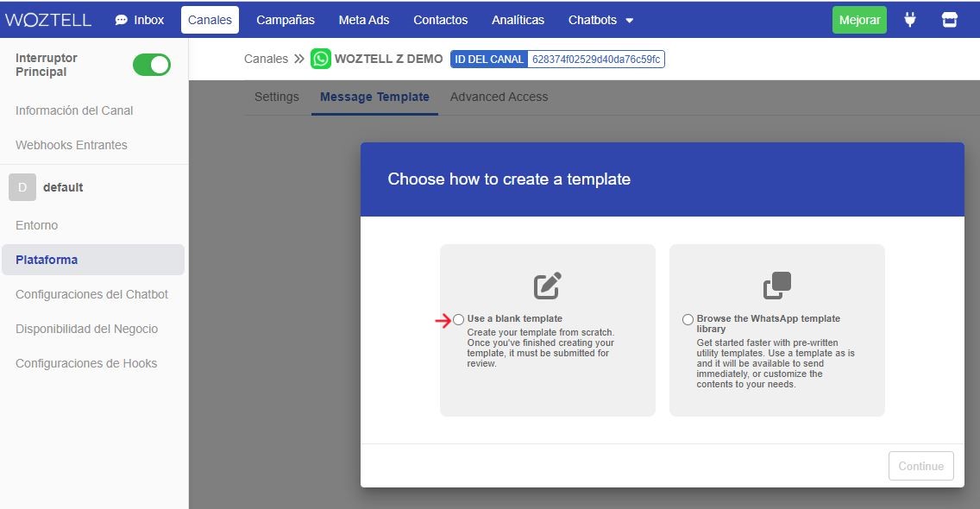The width and height of the screenshot is (980, 509).
Task: Open the store marketplace icon
Action: (x=949, y=20)
